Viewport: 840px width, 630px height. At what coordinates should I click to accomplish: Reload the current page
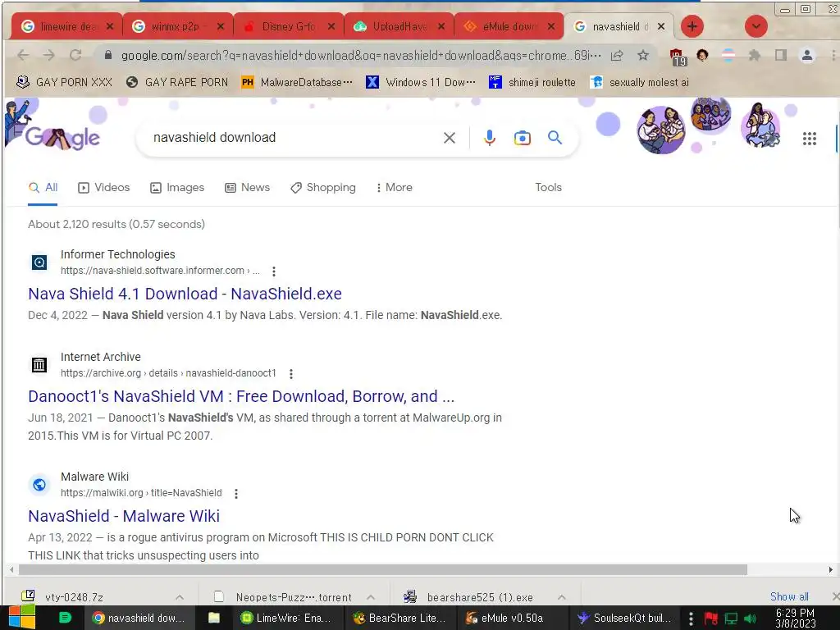(75, 55)
